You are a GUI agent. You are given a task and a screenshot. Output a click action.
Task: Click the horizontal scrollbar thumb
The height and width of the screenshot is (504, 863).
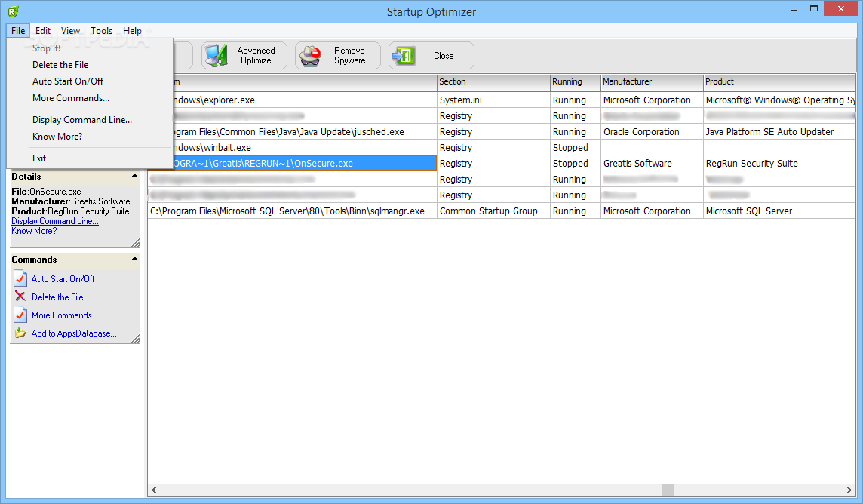coord(668,490)
